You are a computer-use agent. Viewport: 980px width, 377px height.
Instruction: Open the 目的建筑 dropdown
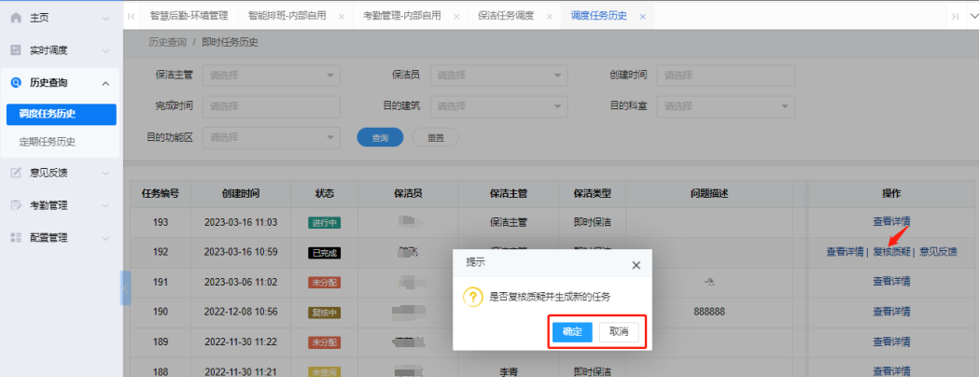[x=498, y=107]
